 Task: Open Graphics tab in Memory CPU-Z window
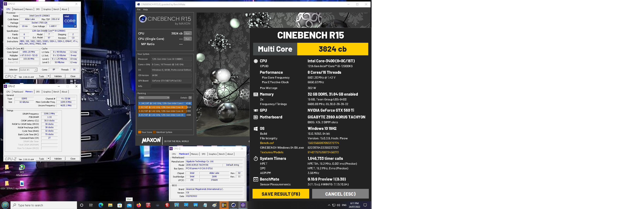(47, 92)
